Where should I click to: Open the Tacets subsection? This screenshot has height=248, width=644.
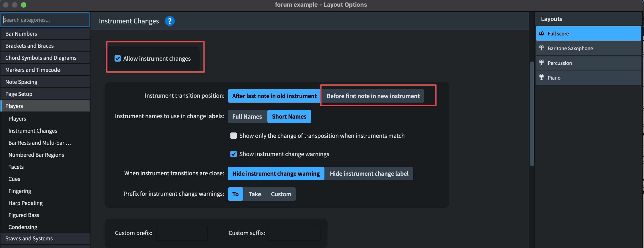pos(16,167)
